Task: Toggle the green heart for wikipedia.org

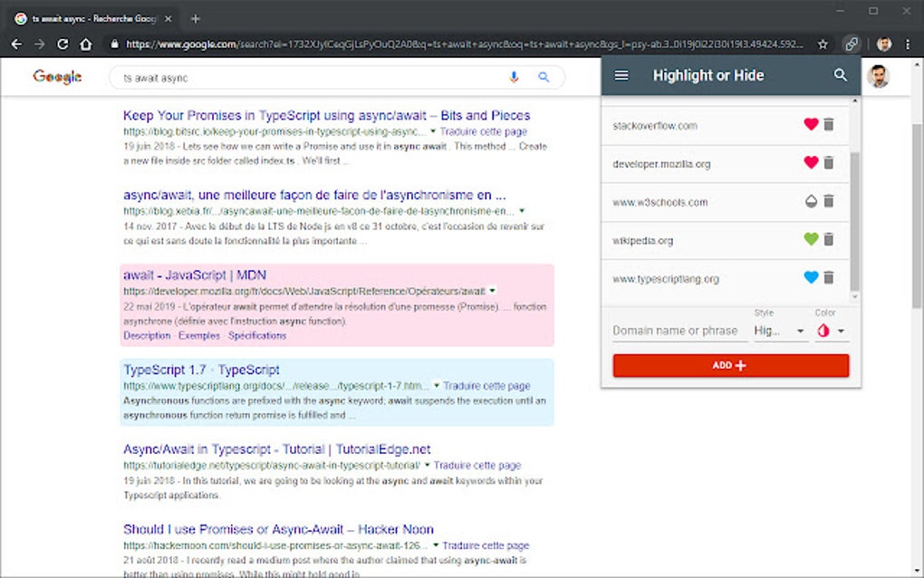Action: (x=811, y=239)
